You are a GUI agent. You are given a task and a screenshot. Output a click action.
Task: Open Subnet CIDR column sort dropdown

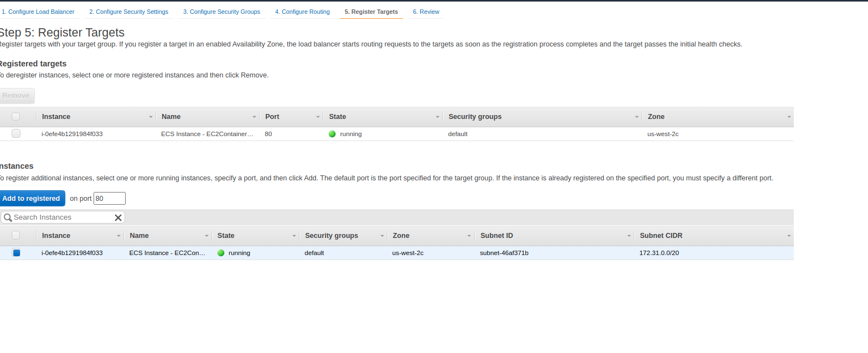pyautogui.click(x=789, y=236)
